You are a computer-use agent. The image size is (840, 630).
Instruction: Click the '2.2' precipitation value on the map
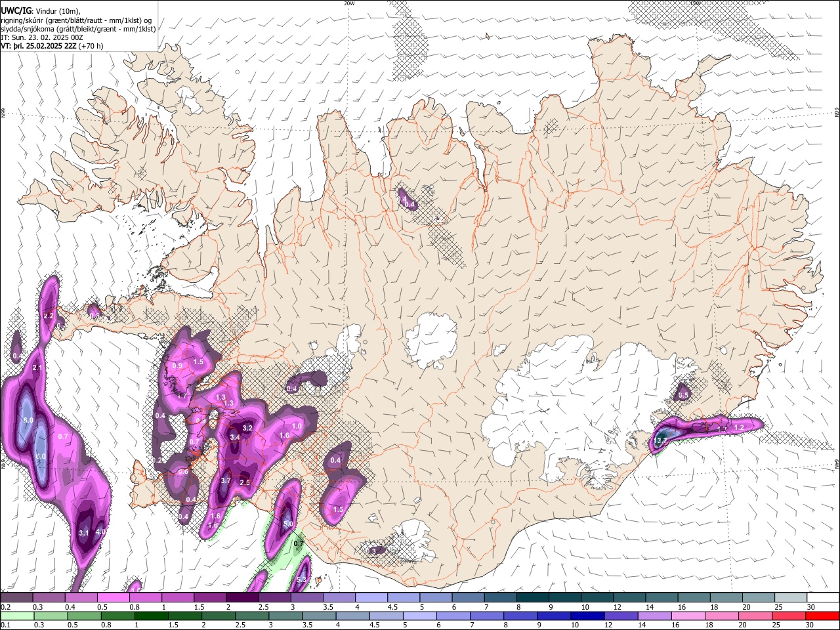[49, 316]
